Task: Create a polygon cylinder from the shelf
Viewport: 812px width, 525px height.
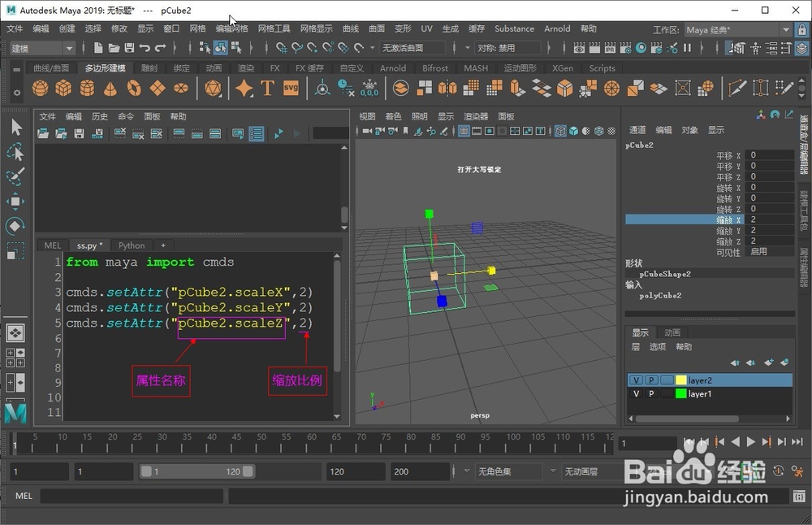Action: click(88, 88)
